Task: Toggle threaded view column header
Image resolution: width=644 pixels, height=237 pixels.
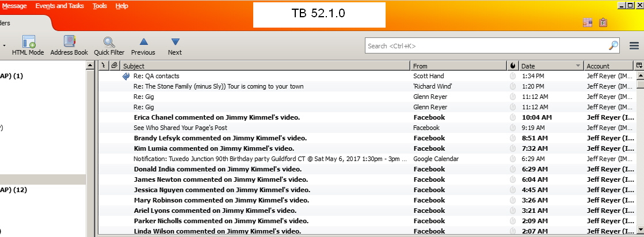Action: pyautogui.click(x=104, y=66)
